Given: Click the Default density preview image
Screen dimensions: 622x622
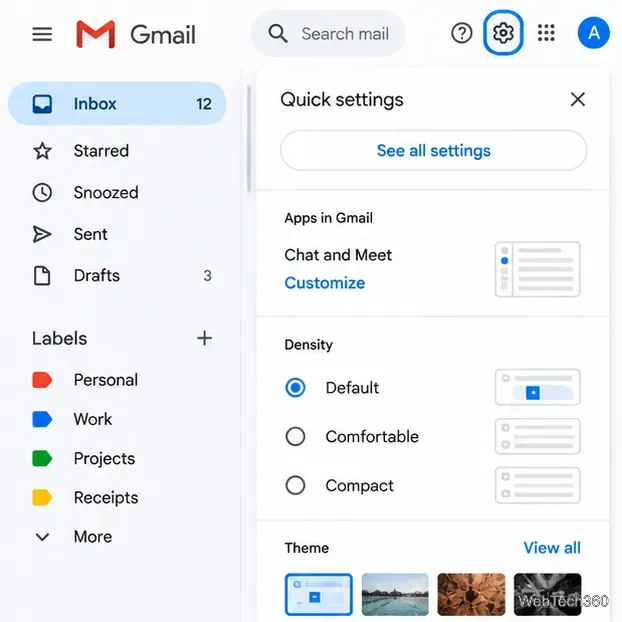Looking at the screenshot, I should pos(538,387).
